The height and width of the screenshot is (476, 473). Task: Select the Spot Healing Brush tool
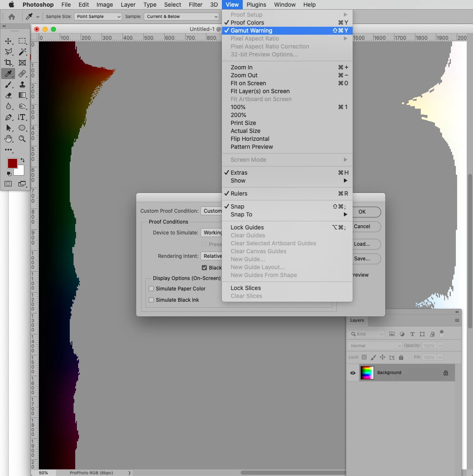coord(22,74)
